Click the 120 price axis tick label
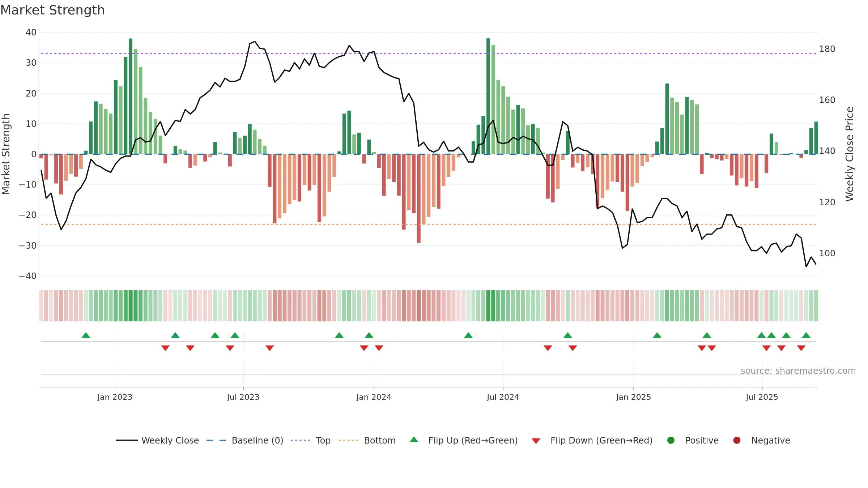 click(x=827, y=202)
